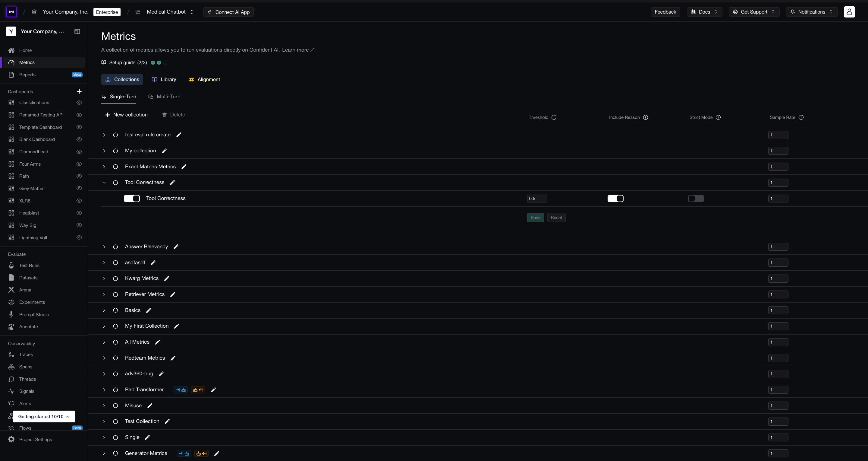Screen dimensions: 868x461
Task: Click pencil next to asdfasdf
Action: (153, 263)
